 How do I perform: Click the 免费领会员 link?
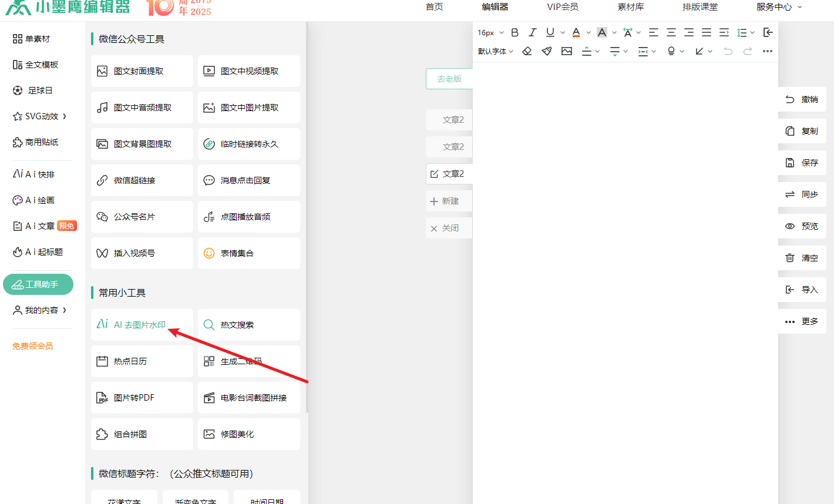[x=33, y=346]
